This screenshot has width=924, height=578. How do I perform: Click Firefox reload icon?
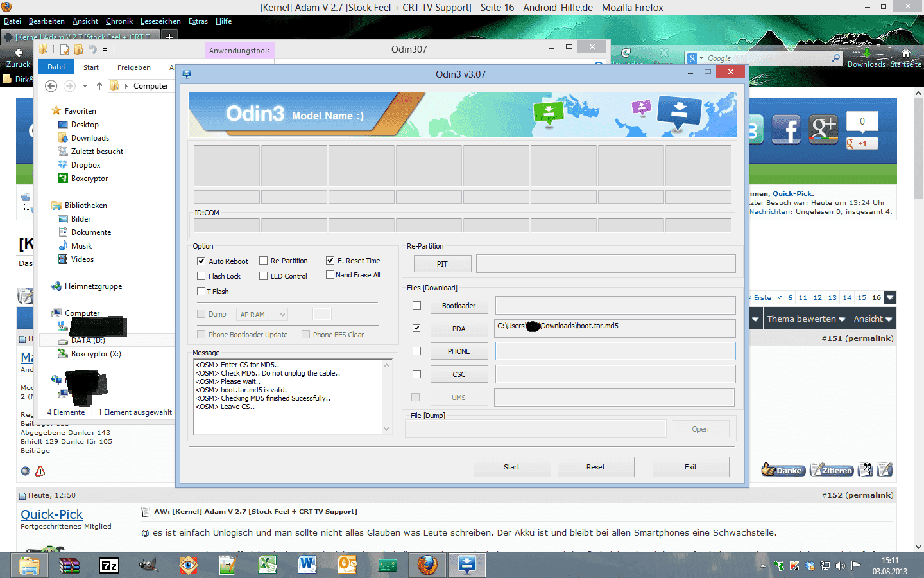626,53
